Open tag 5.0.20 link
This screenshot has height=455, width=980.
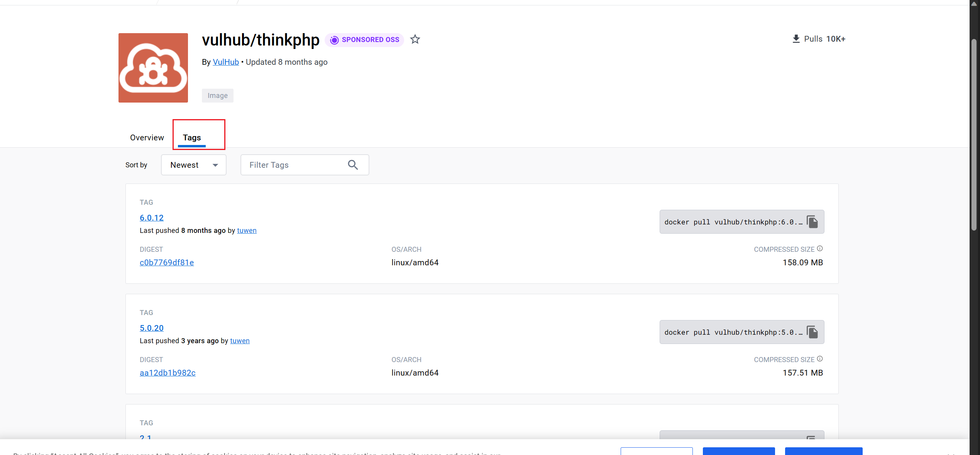pyautogui.click(x=152, y=328)
